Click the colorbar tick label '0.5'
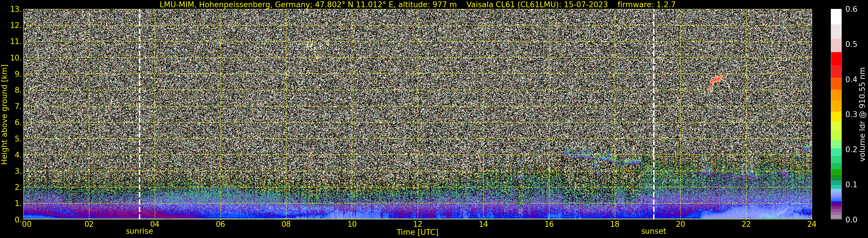 (x=851, y=44)
